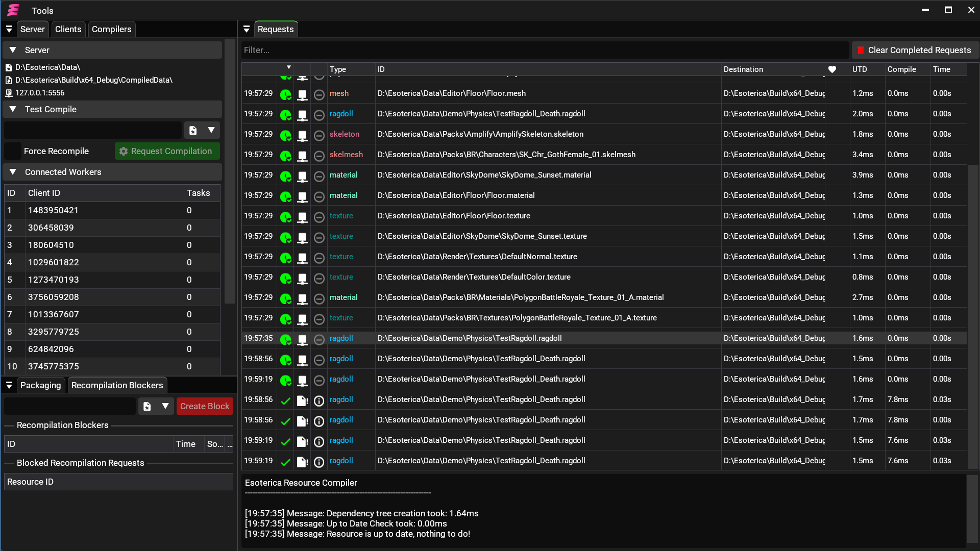Click the TestRagdoll.ragdoll resource ID at 19:57:35

[x=470, y=338]
